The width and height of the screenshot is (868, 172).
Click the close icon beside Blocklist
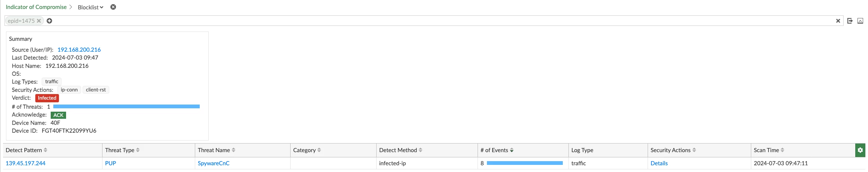pos(113,7)
